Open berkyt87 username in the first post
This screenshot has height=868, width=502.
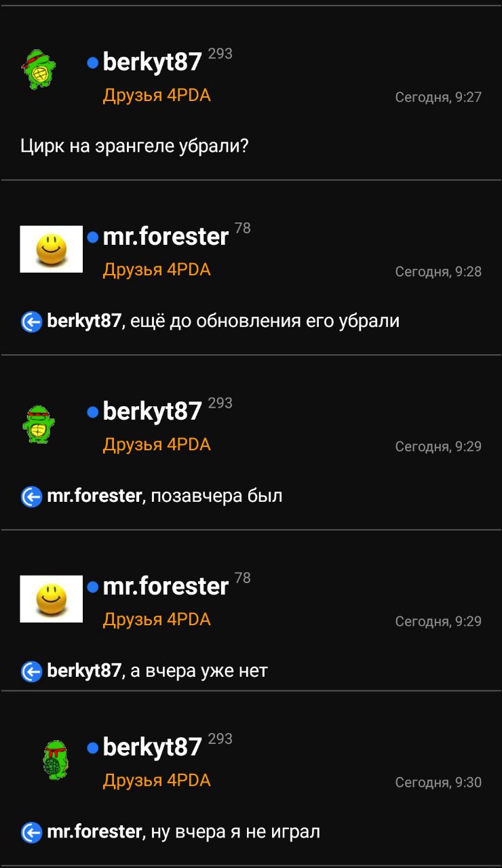[153, 62]
